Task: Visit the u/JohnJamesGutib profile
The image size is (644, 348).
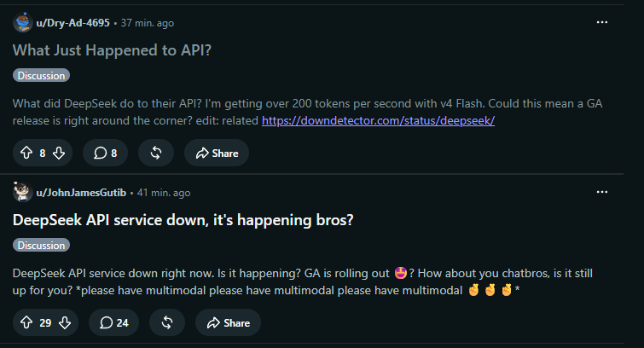Action: pos(81,193)
